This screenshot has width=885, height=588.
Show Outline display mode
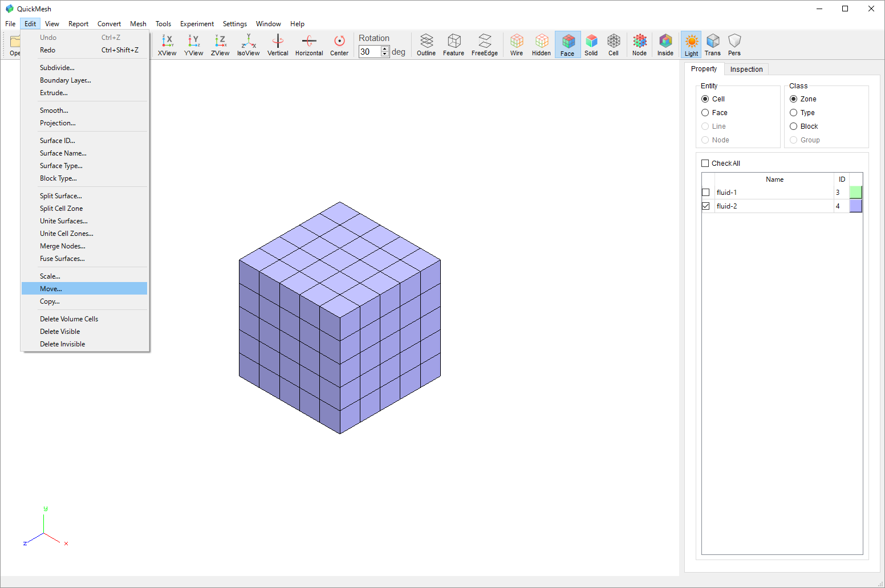point(426,44)
